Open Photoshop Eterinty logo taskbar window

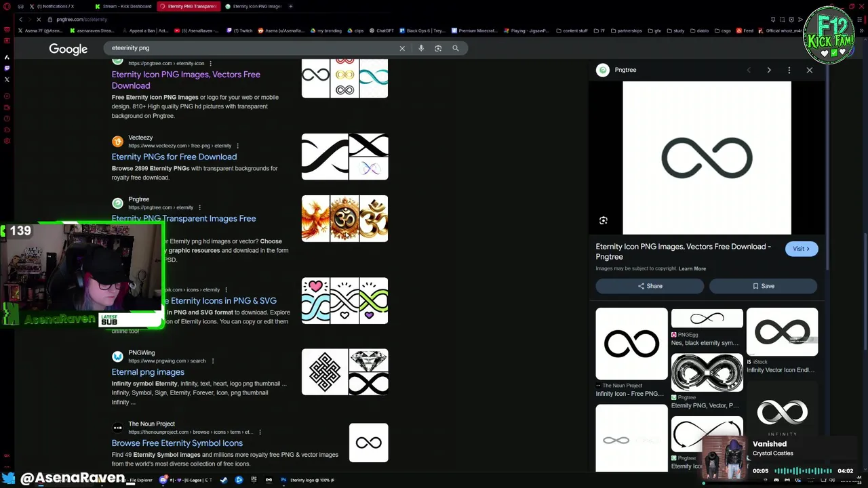[x=309, y=480]
